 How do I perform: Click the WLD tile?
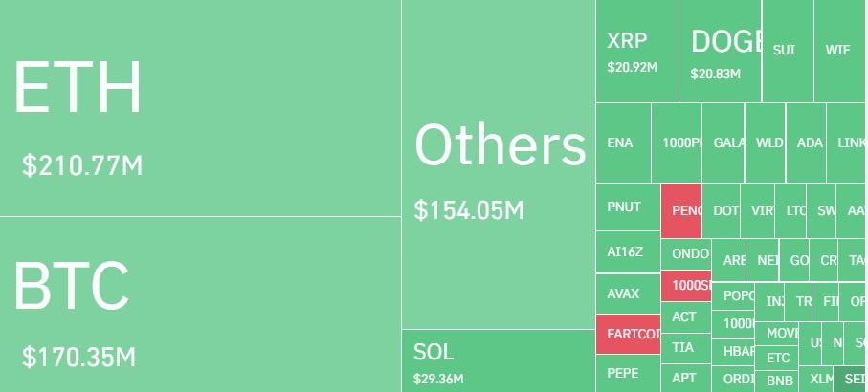pos(766,143)
